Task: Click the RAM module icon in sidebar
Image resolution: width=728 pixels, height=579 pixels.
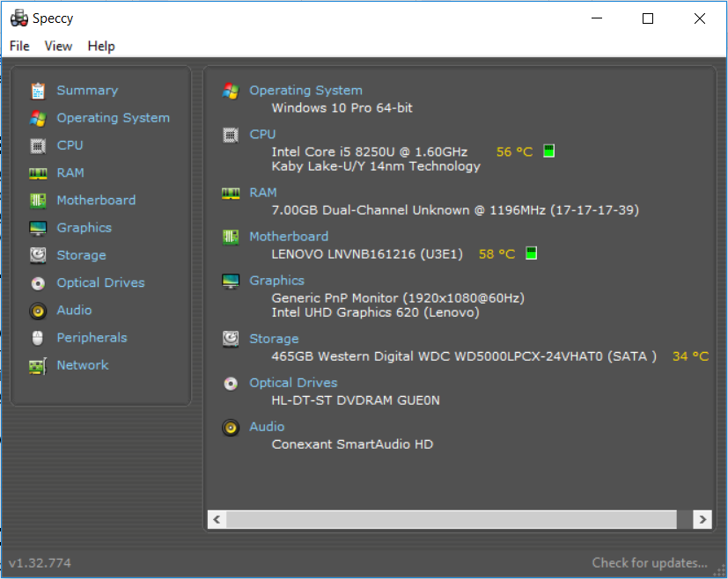Action: [x=38, y=173]
